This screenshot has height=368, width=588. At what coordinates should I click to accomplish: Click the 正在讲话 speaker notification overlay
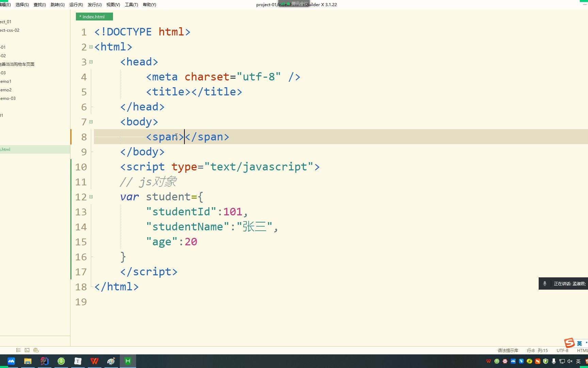(563, 283)
